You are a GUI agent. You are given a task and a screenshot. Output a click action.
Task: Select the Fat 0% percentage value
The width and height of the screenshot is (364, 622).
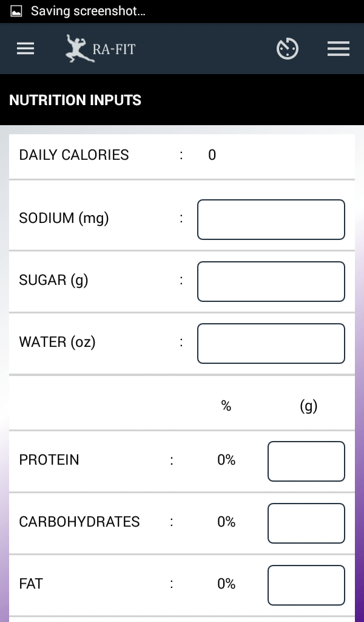[226, 584]
